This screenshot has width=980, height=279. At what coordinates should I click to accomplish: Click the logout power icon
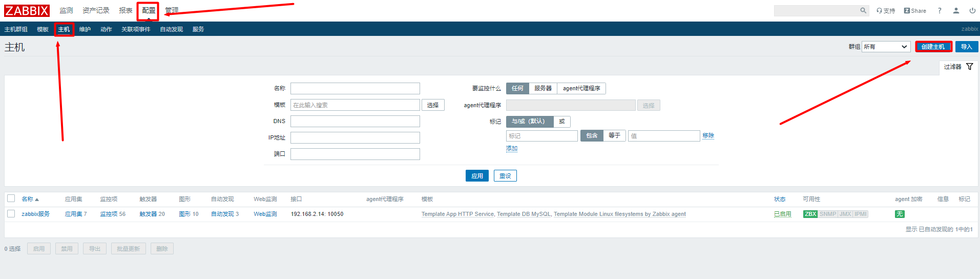click(972, 11)
